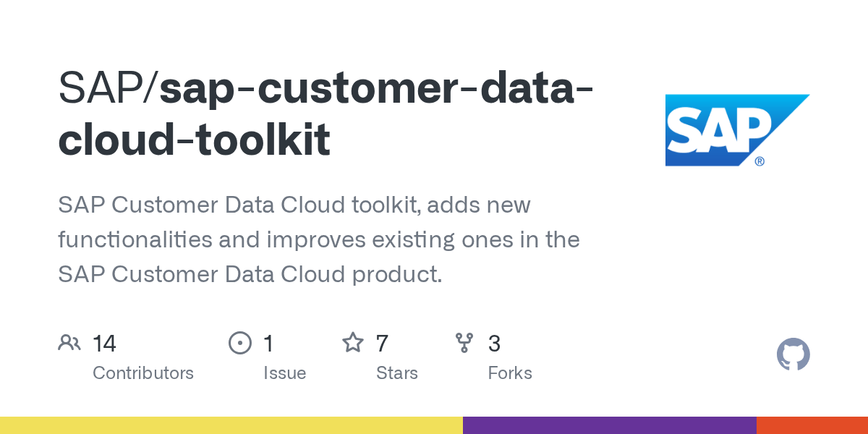Image resolution: width=868 pixels, height=434 pixels.
Task: Click the Forks label
Action: pos(510,373)
